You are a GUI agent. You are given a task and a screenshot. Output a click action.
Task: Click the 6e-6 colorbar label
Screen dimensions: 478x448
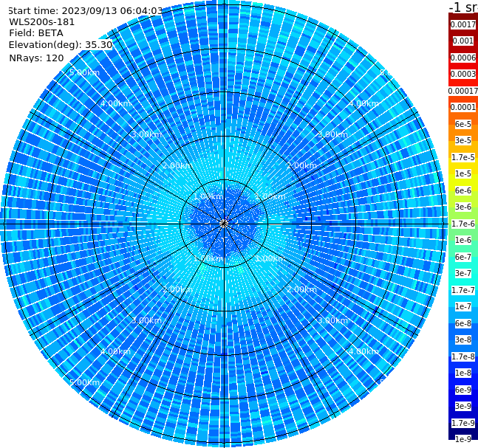[x=463, y=190]
